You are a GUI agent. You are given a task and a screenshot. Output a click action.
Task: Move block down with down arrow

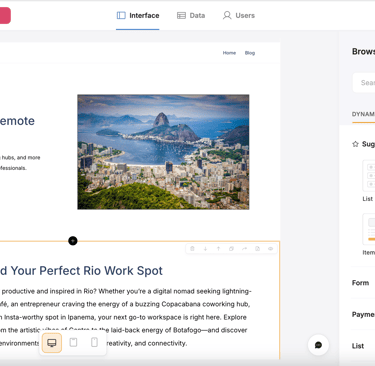[x=205, y=249]
